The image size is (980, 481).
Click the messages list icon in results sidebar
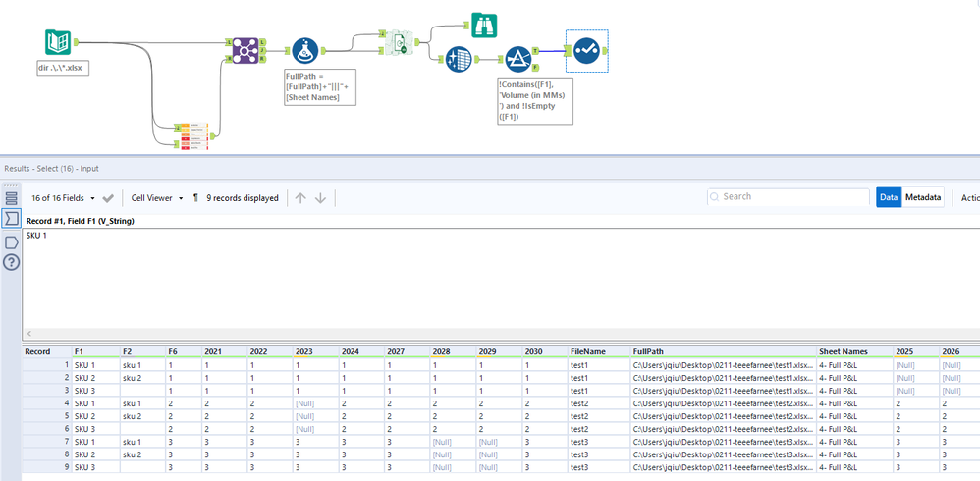tap(12, 198)
